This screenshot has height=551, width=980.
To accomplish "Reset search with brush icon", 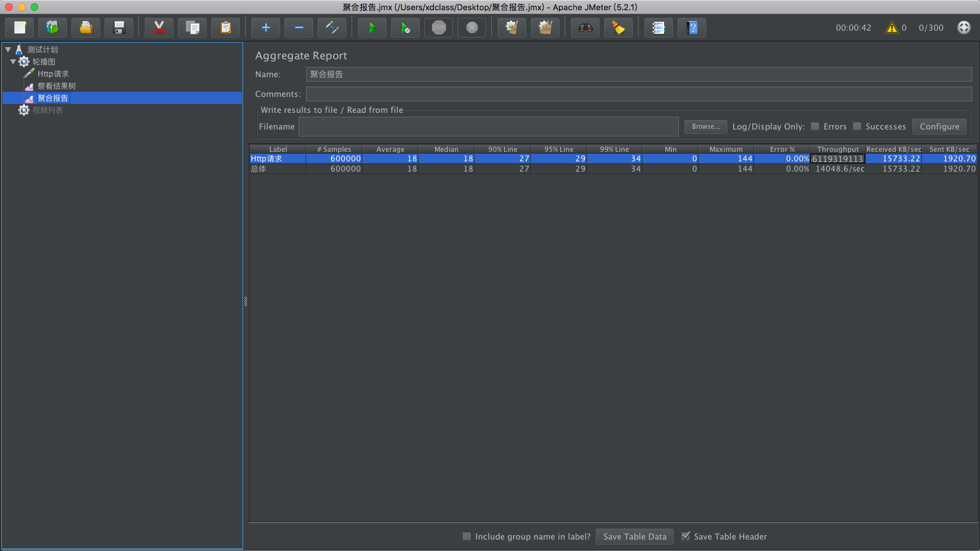I will (x=618, y=27).
